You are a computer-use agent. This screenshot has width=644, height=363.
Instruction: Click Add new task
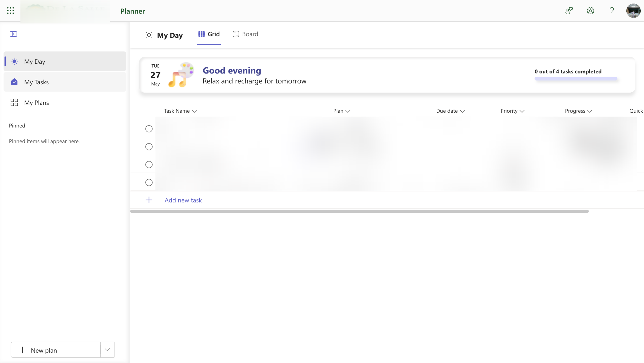point(183,200)
